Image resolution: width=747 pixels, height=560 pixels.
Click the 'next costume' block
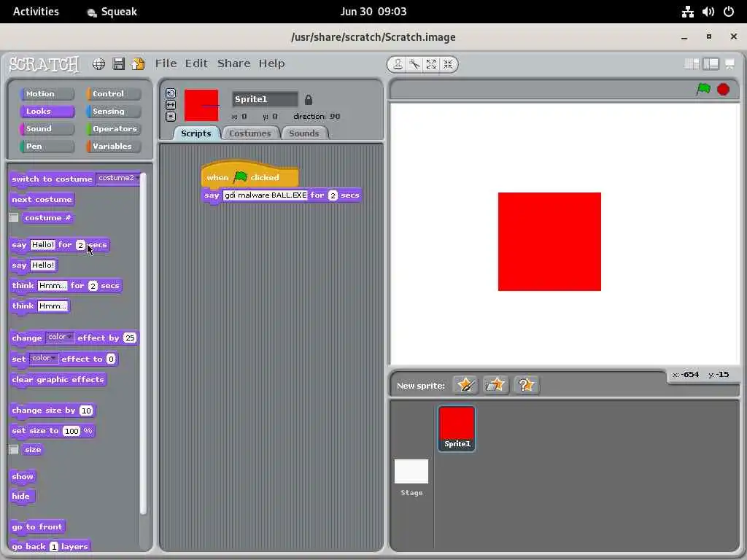point(42,200)
